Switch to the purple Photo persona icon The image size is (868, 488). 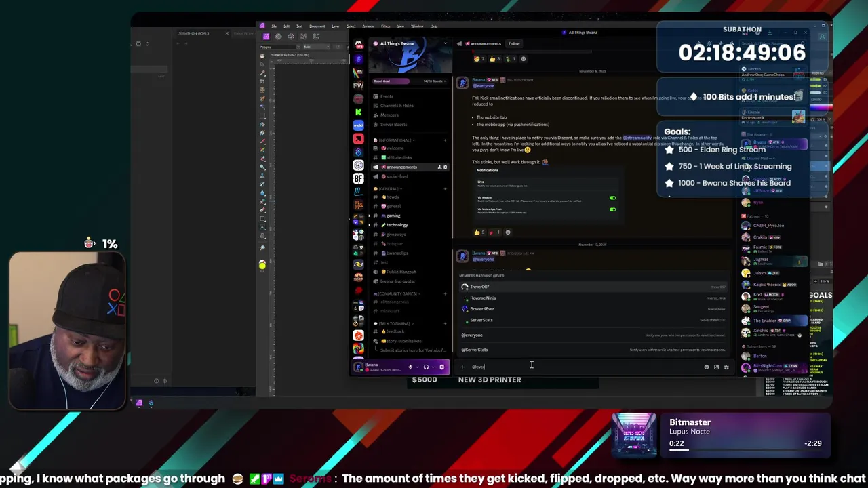[266, 36]
